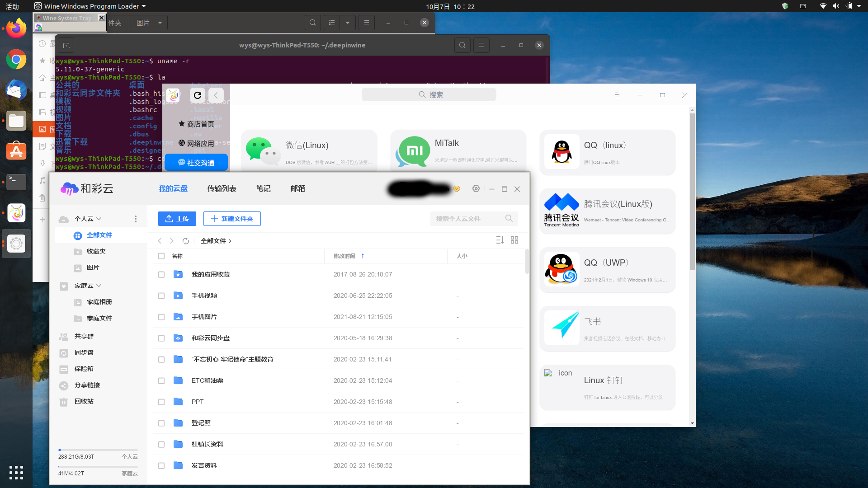This screenshot has height=488, width=868.
Task: Open the 邮箱 tab
Action: tap(298, 189)
